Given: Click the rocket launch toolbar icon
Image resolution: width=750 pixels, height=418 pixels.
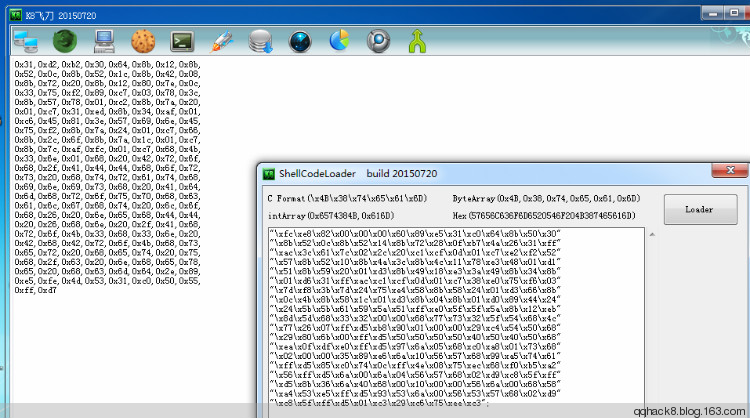Looking at the screenshot, I should (x=221, y=42).
